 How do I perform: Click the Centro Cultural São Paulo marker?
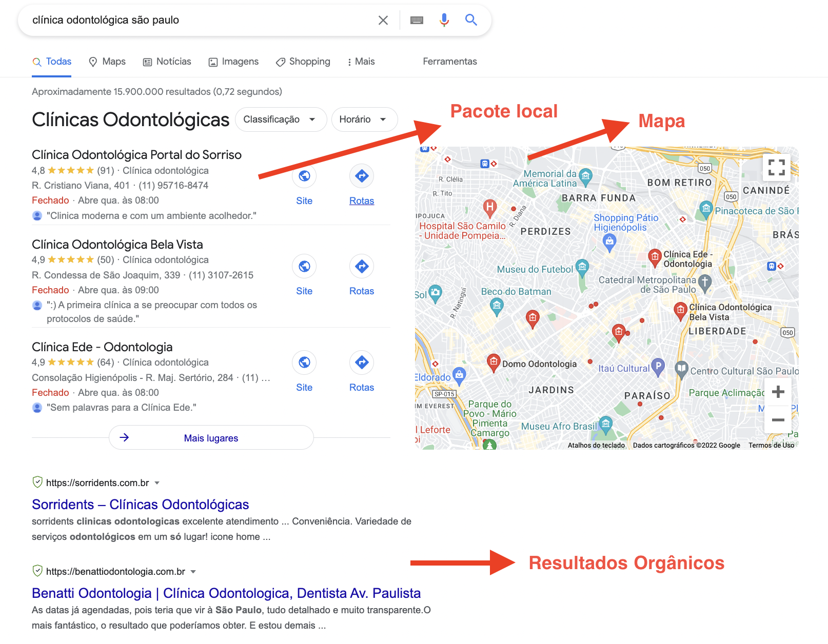tap(681, 369)
